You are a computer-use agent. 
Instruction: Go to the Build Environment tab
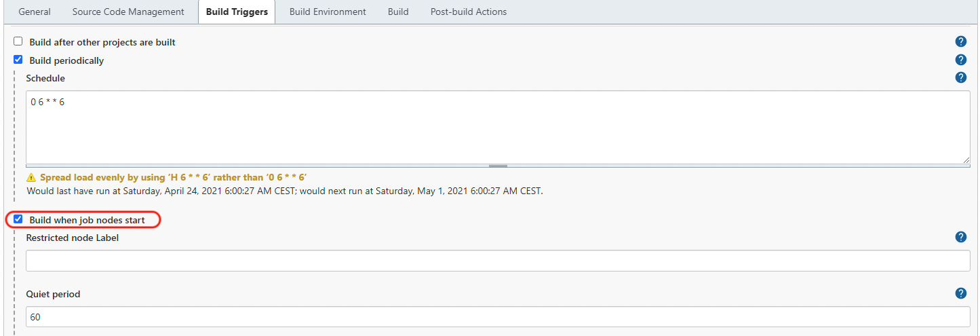click(x=328, y=12)
